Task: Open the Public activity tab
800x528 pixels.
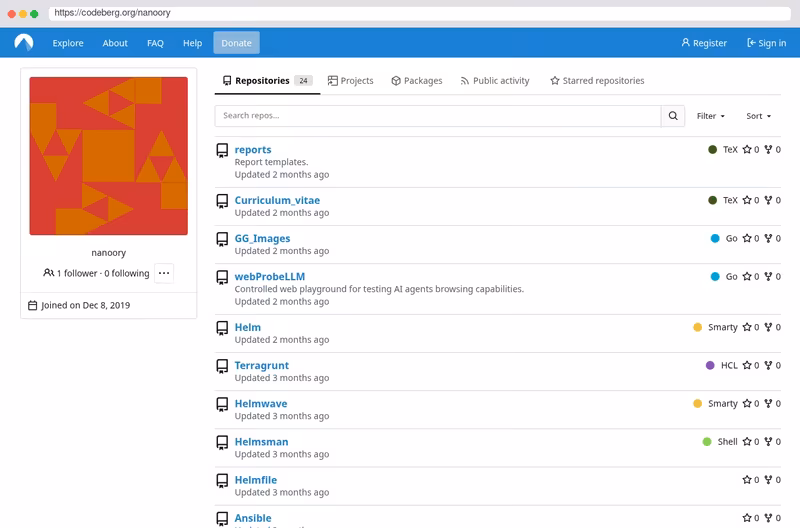Action: coord(495,81)
